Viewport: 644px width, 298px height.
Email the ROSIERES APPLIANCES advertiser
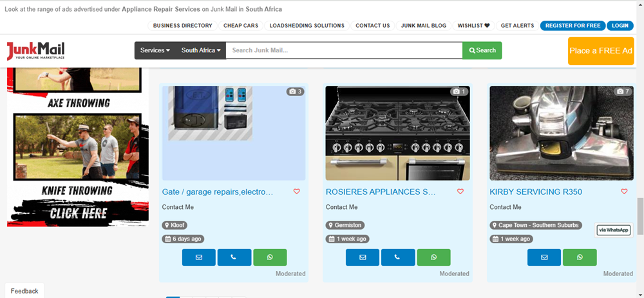362,257
